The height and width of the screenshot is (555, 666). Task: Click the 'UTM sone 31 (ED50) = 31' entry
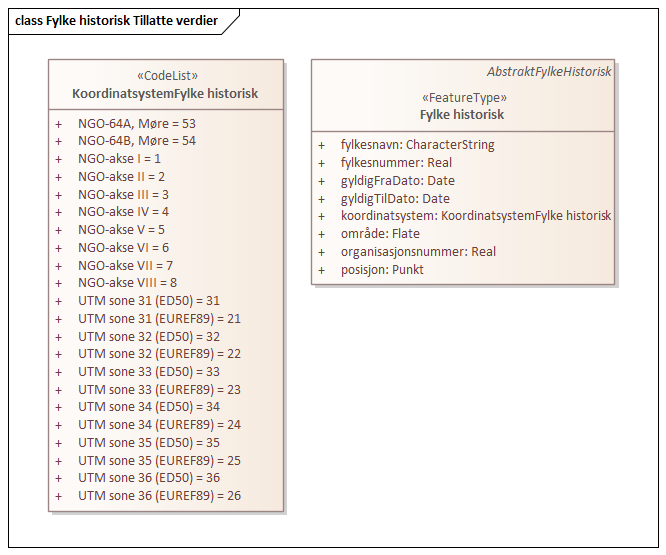tap(149, 301)
